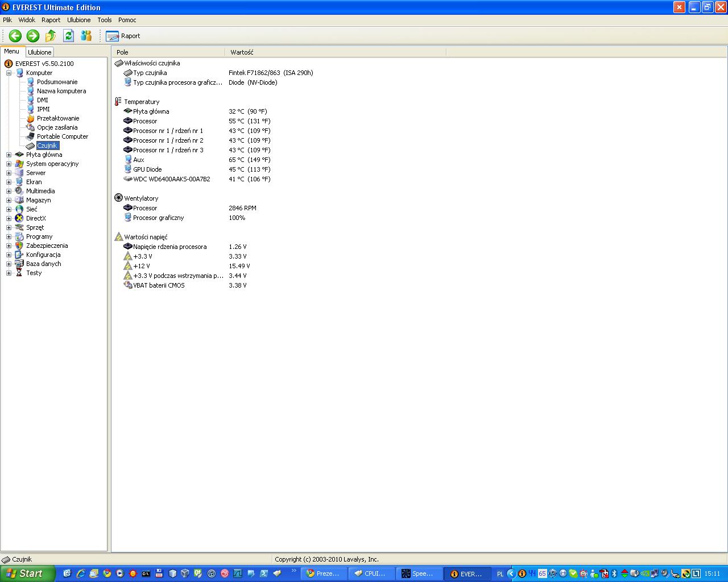Collapse the Komputer branch in the tree
Image resolution: width=728 pixels, height=582 pixels.
[x=9, y=73]
